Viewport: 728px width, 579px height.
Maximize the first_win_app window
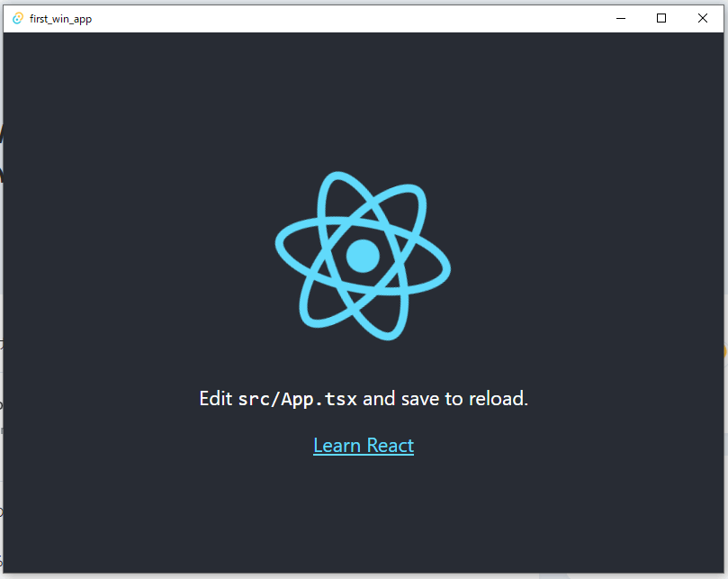(661, 19)
